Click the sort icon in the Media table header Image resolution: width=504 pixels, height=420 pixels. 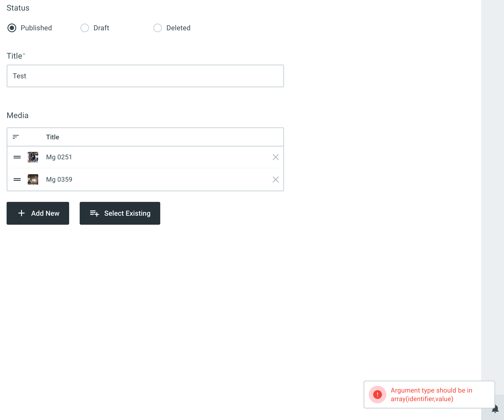(16, 137)
